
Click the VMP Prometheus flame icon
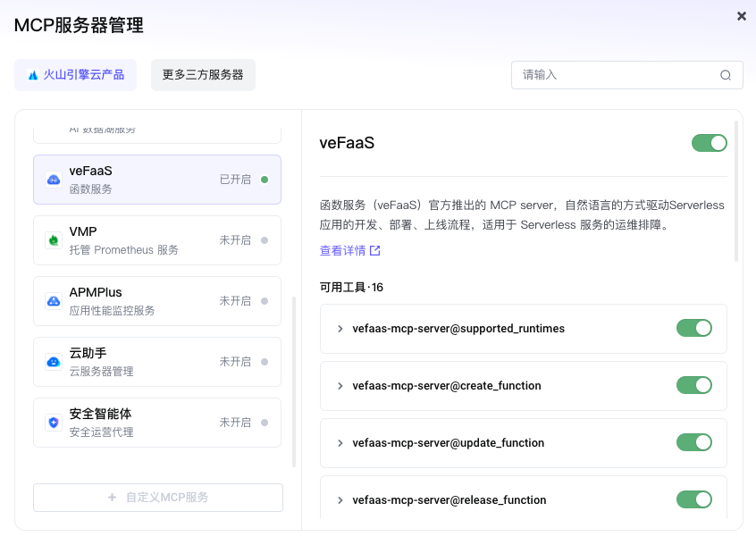(54, 240)
